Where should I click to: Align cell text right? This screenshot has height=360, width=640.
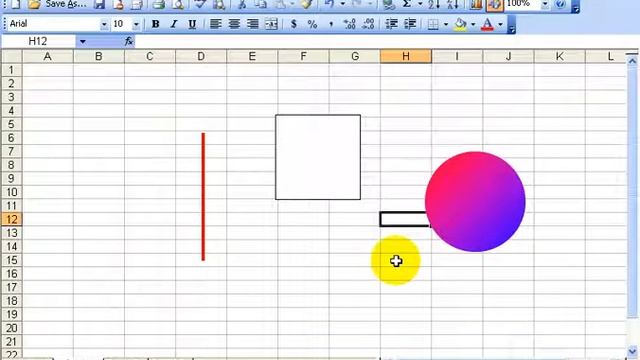253,24
